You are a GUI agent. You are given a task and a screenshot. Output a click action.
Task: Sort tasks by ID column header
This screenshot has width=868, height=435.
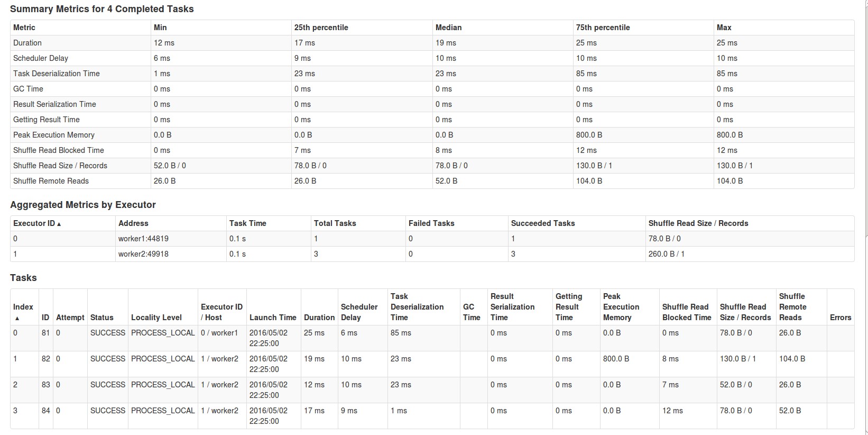[x=45, y=318]
